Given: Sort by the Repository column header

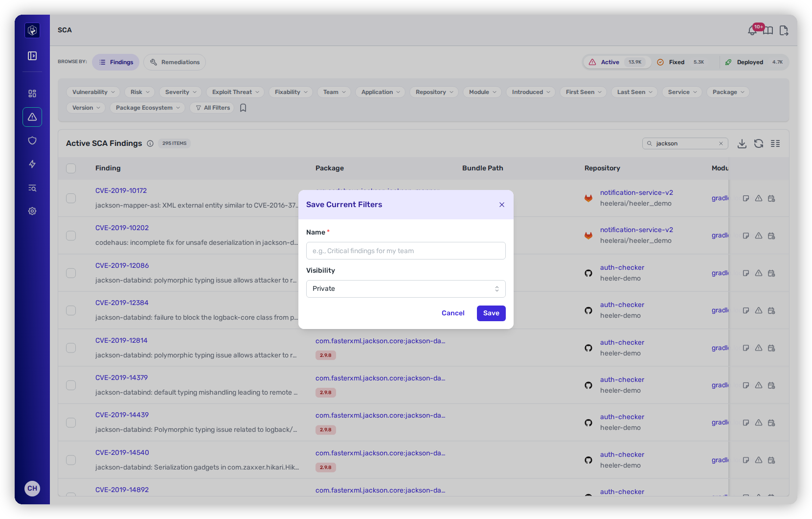Looking at the screenshot, I should click(x=602, y=168).
